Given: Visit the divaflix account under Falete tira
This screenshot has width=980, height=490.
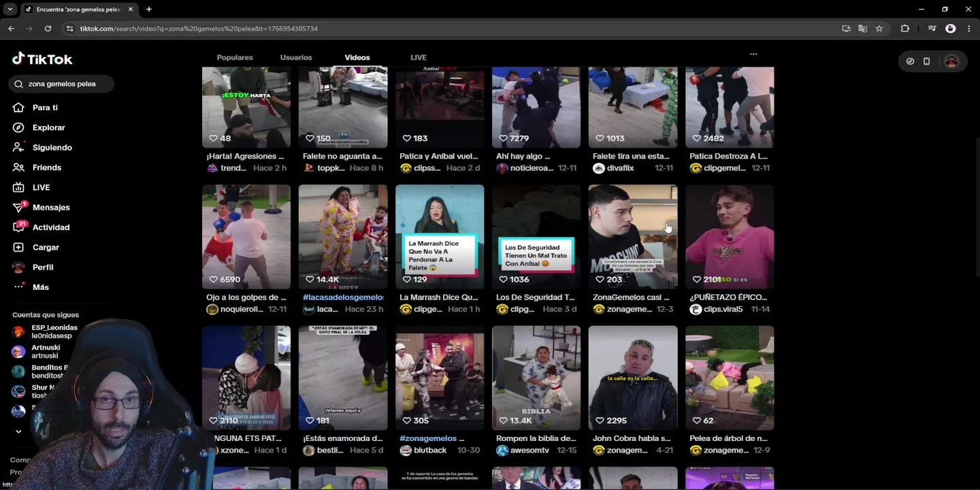Looking at the screenshot, I should coord(620,168).
